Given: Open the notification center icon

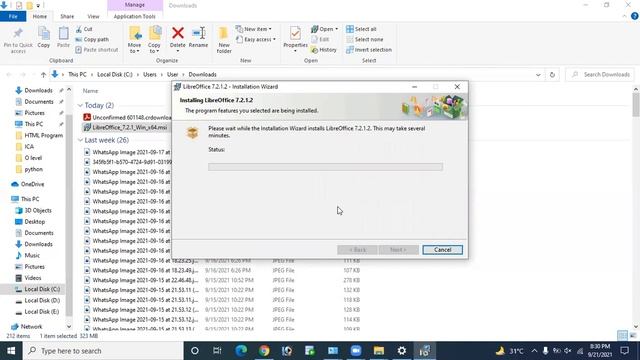Looking at the screenshot, I should (x=624, y=351).
